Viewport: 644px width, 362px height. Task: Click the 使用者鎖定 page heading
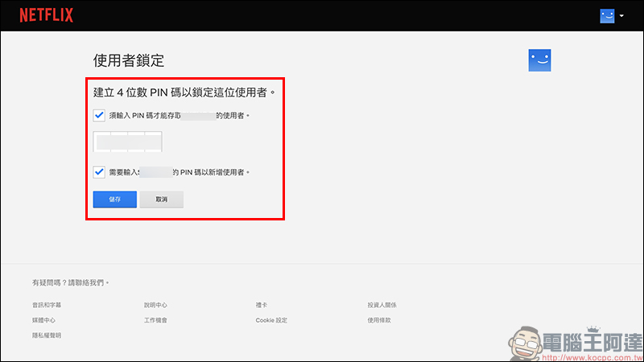(x=129, y=61)
